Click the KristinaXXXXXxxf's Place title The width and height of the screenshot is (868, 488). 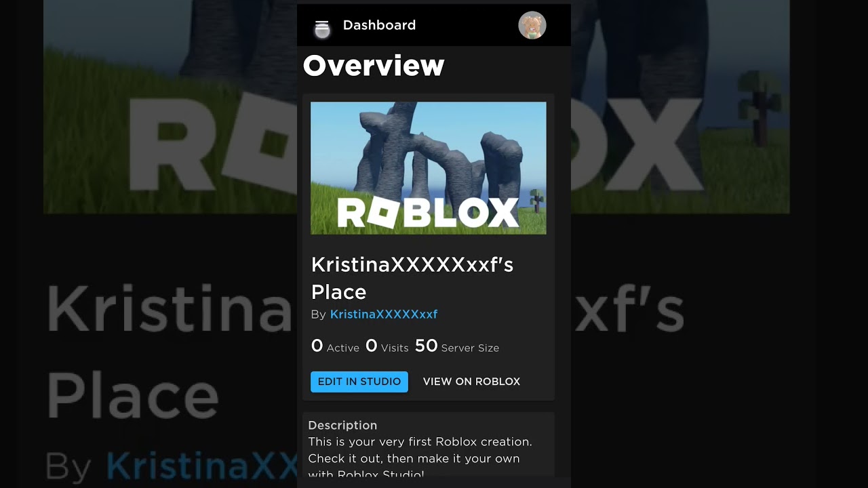point(412,278)
